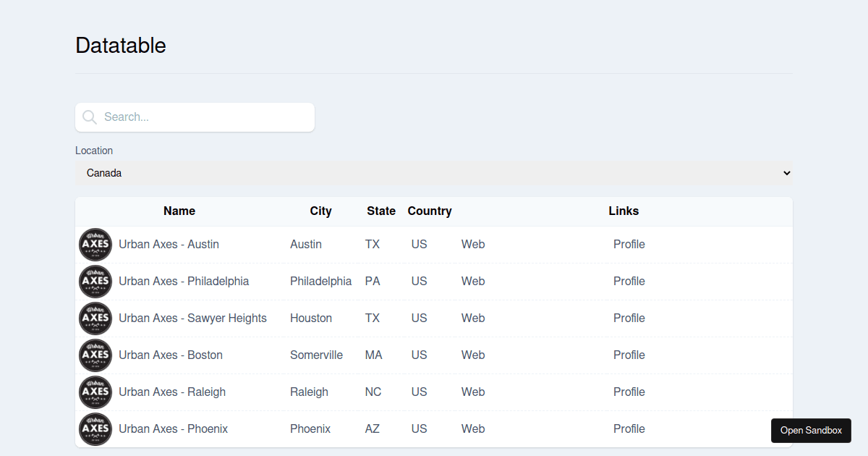Click the search magnifier icon

[90, 117]
